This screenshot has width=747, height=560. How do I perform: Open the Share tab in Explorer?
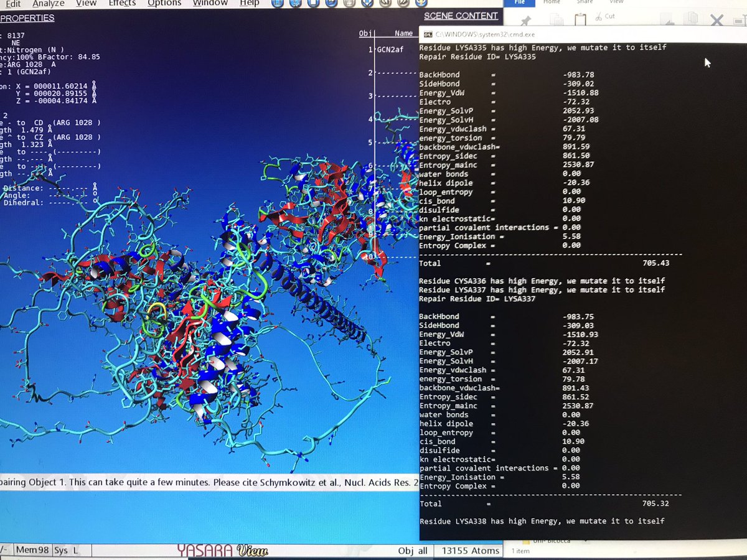585,2
